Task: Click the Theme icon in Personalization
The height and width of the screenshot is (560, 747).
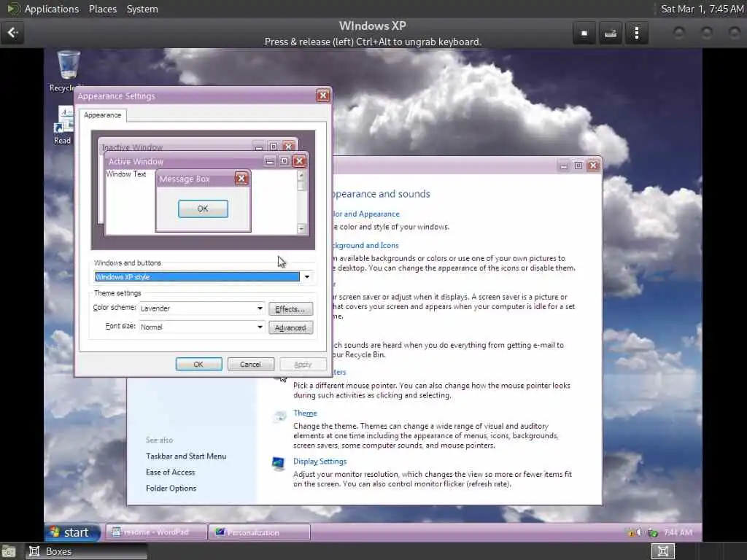Action: (x=279, y=416)
